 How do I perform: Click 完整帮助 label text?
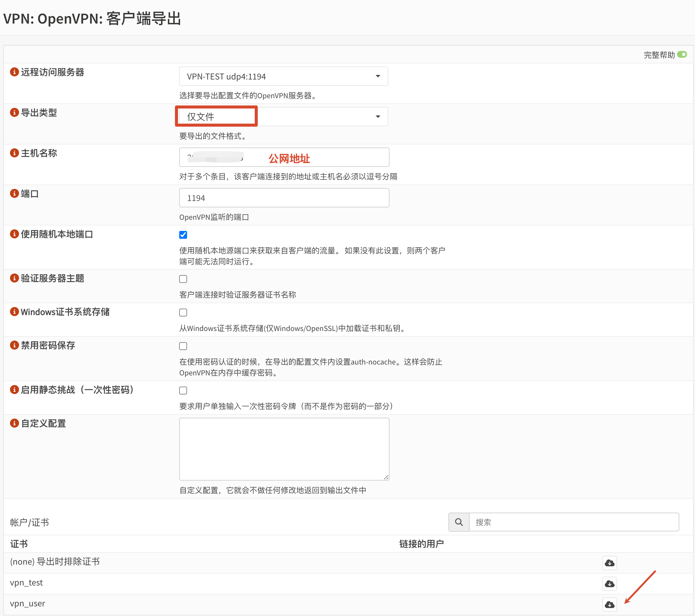click(x=659, y=55)
